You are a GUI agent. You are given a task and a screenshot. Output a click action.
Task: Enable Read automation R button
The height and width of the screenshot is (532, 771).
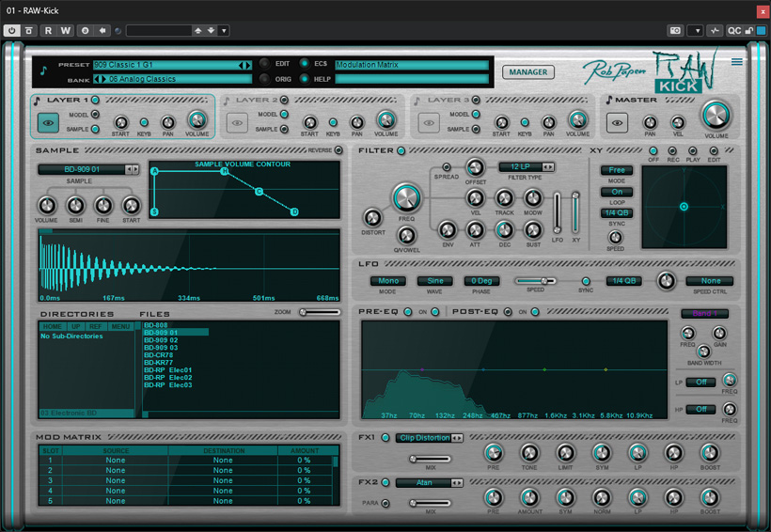(48, 30)
